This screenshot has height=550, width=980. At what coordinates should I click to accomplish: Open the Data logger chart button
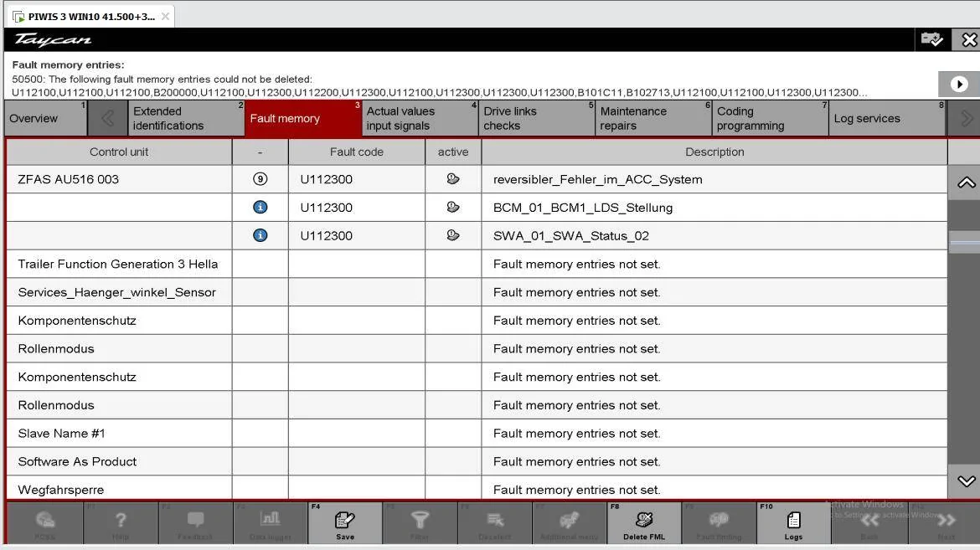[270, 523]
